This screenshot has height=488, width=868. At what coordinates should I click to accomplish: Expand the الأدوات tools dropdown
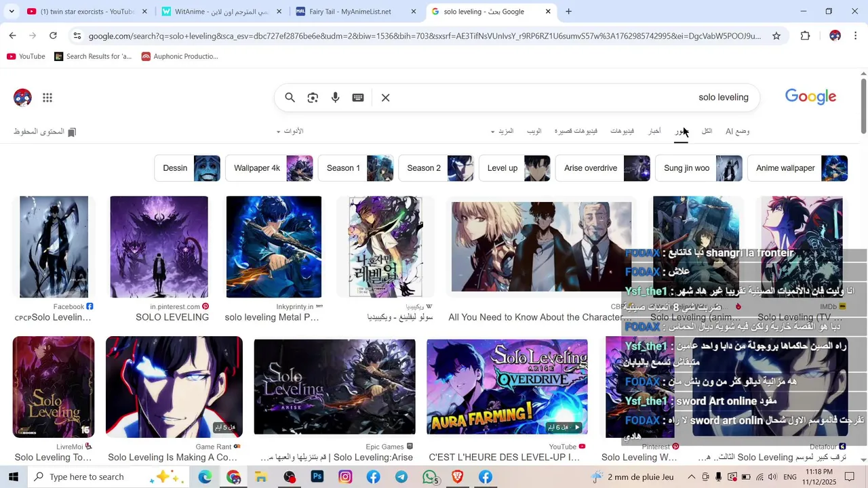click(x=290, y=131)
